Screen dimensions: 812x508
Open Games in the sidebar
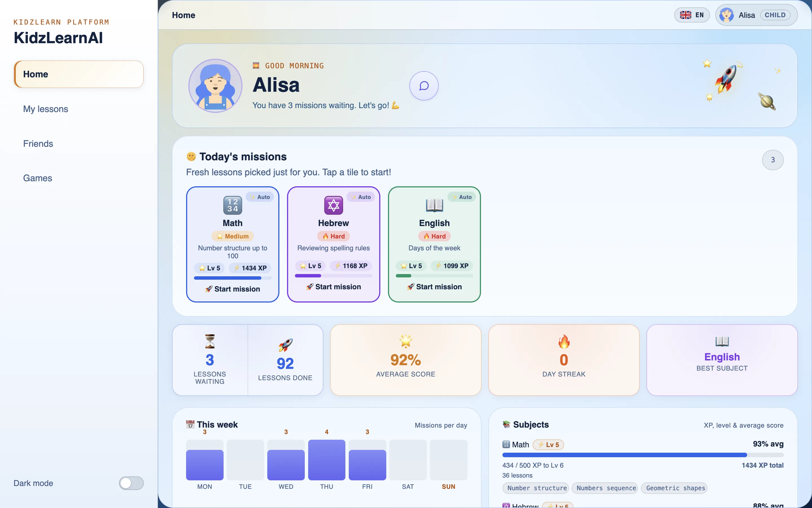coord(79,178)
